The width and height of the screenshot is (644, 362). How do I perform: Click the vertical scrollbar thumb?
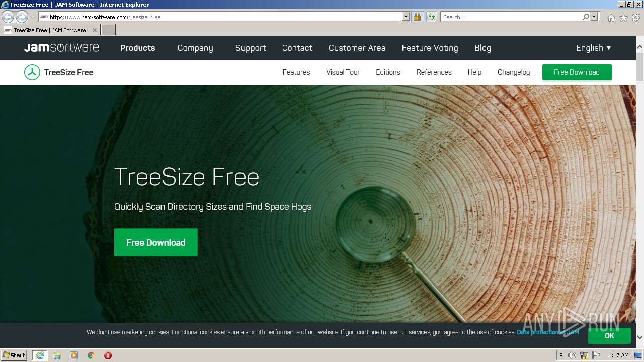point(640,66)
